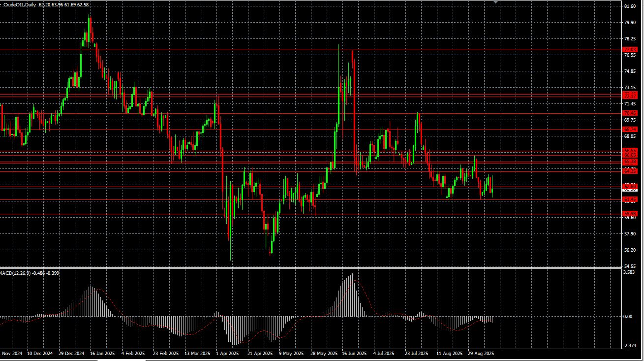
Task: Select the 66.55 red price level label
Action: (x=630, y=150)
